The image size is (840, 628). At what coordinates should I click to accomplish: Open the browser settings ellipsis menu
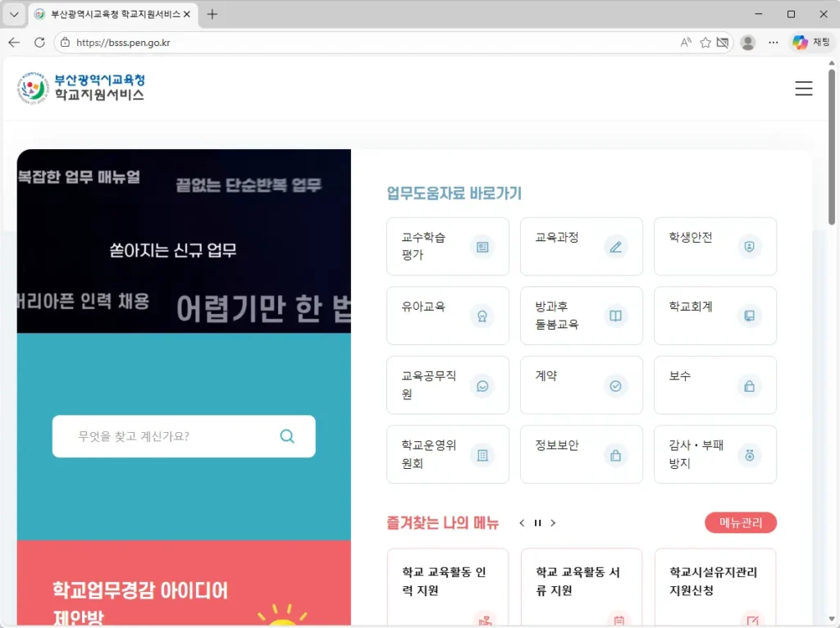[x=772, y=42]
